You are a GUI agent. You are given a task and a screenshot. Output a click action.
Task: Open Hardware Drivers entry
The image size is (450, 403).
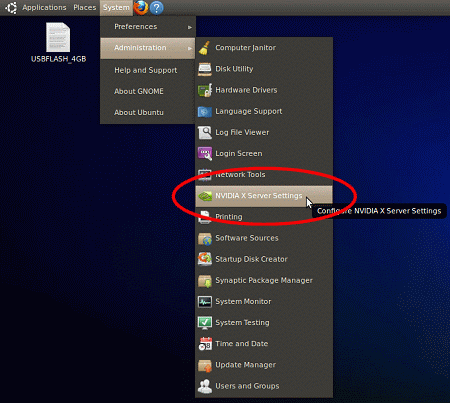point(264,90)
